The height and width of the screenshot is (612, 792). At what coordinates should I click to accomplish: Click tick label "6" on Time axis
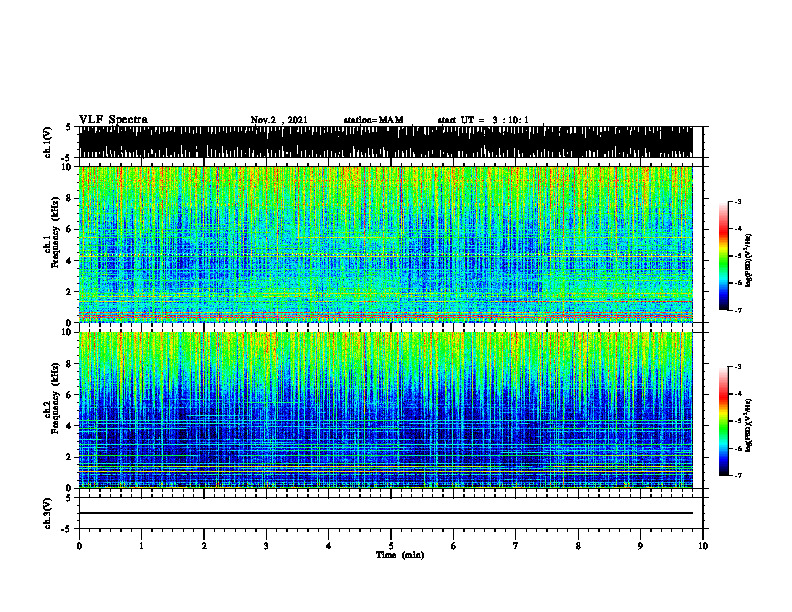coord(453,546)
